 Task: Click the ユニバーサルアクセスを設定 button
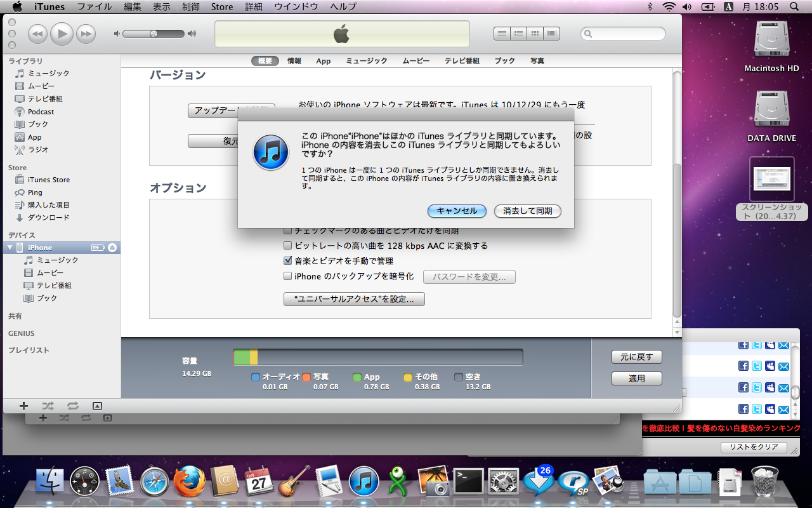click(x=354, y=299)
